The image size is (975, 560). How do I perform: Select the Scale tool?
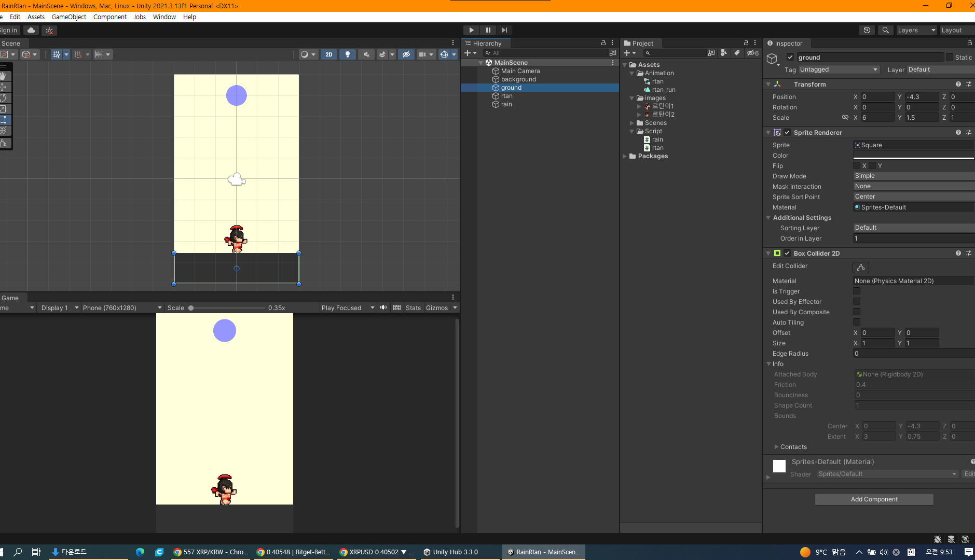point(3,109)
